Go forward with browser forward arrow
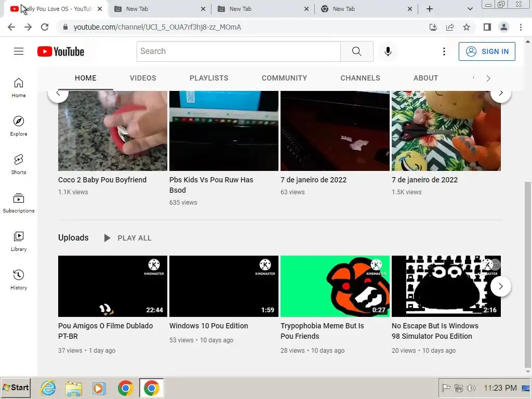 click(28, 27)
